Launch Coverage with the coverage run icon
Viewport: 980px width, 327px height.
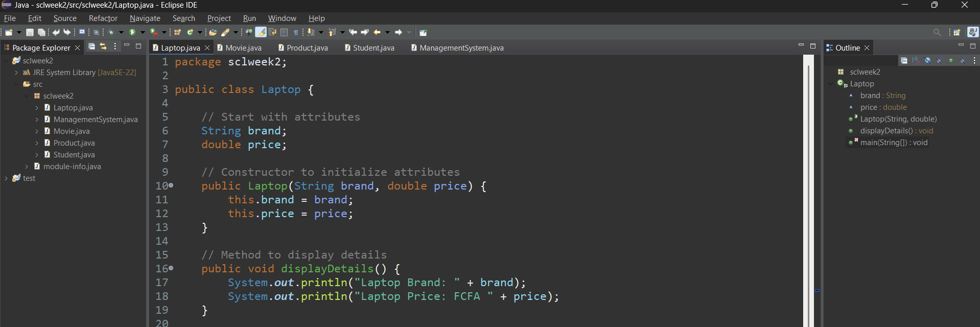point(154,32)
